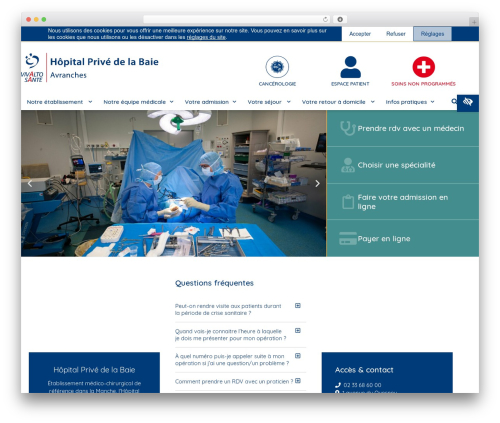Open the Notre établissement dropdown menu
Screen dimensions: 500x423
pos(59,102)
